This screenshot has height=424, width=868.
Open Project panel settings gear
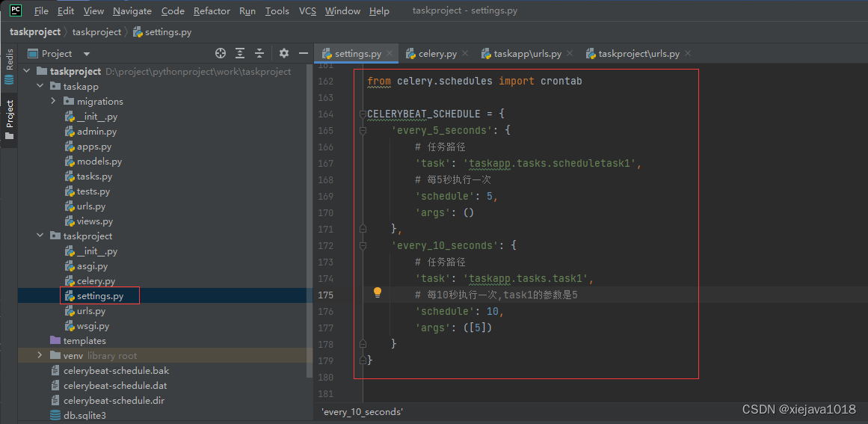pyautogui.click(x=284, y=53)
